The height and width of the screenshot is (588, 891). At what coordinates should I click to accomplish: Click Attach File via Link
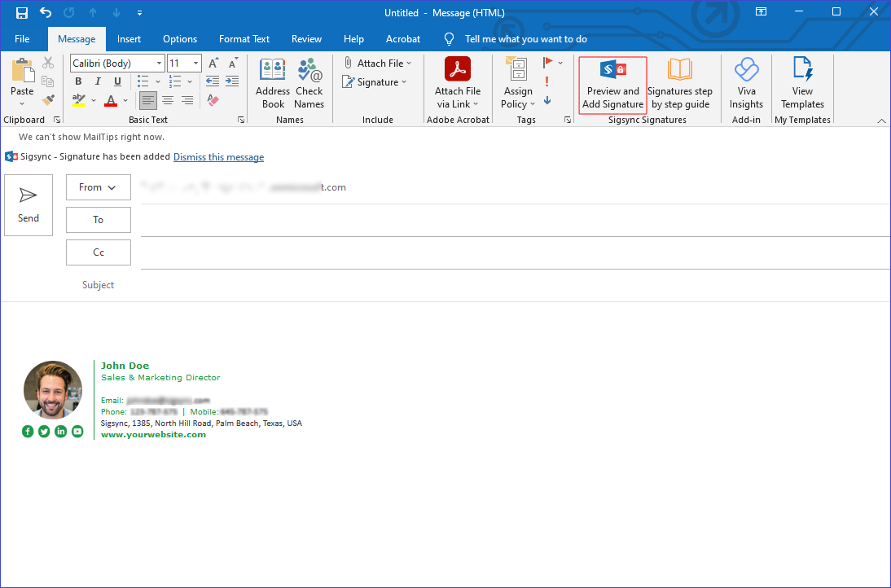pyautogui.click(x=458, y=84)
